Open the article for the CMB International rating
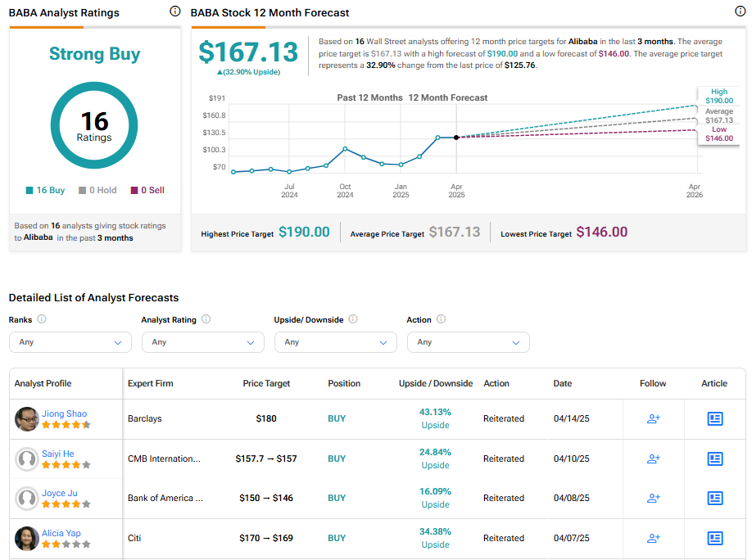 coord(715,458)
